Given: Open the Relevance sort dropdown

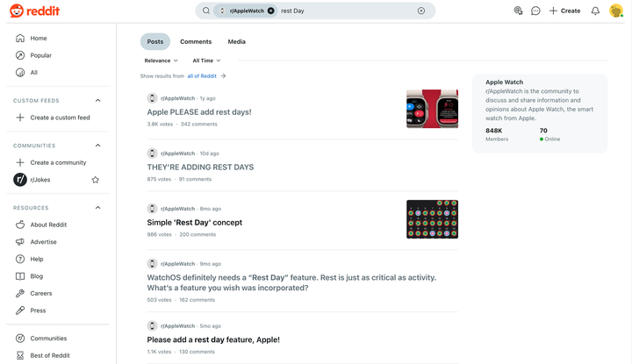Looking at the screenshot, I should coord(161,61).
